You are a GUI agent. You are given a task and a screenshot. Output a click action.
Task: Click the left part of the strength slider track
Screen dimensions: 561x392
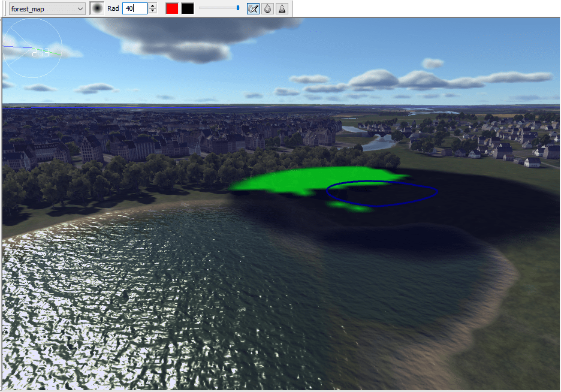[210, 8]
